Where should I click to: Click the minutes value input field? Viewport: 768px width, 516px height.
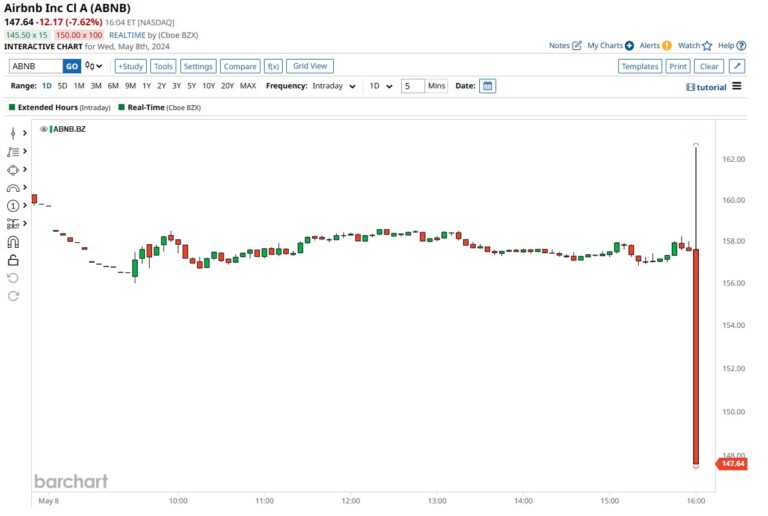(x=412, y=86)
